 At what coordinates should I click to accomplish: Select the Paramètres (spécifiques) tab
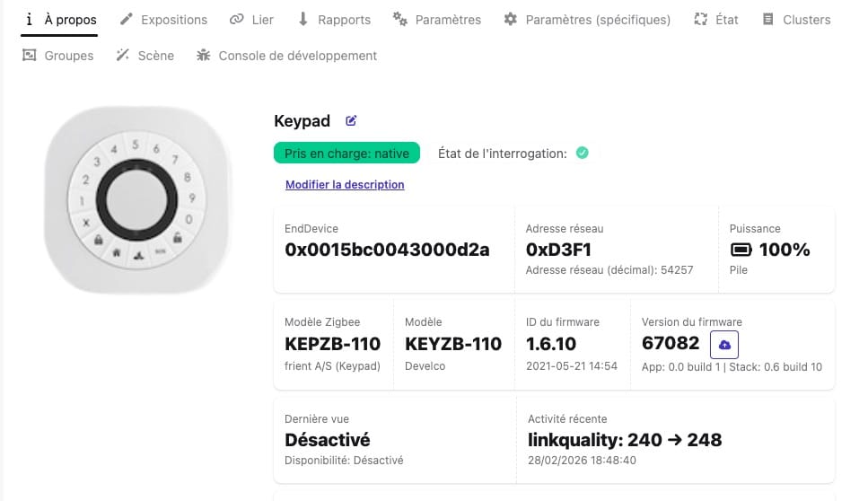pos(587,20)
